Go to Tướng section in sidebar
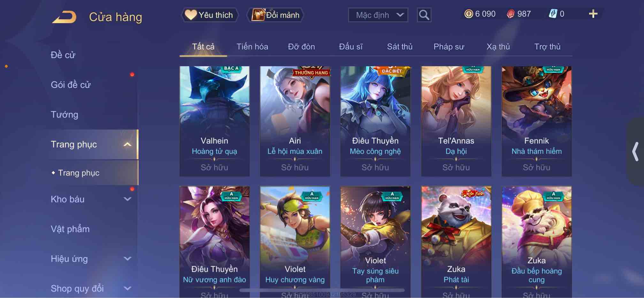Image resolution: width=644 pixels, height=298 pixels. (65, 114)
